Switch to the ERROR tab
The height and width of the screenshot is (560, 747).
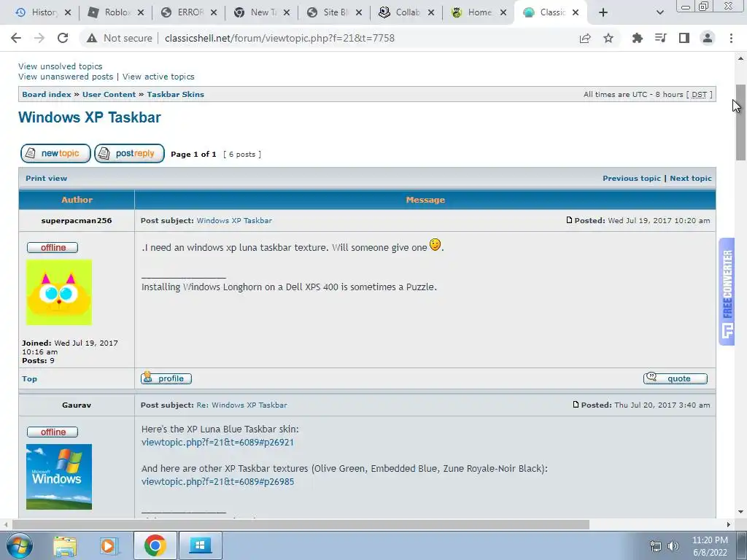[x=183, y=12]
